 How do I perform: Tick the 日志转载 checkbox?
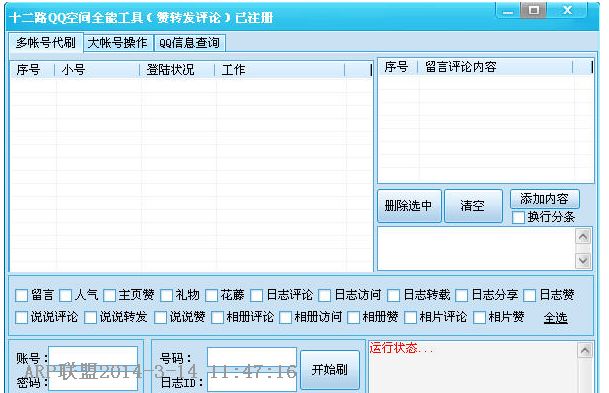tap(393, 295)
